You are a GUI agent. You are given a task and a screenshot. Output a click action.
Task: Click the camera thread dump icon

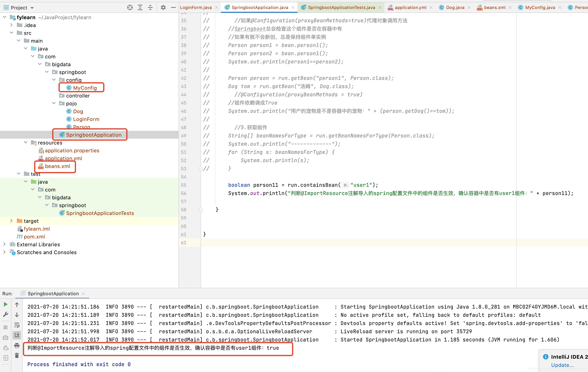click(6, 337)
